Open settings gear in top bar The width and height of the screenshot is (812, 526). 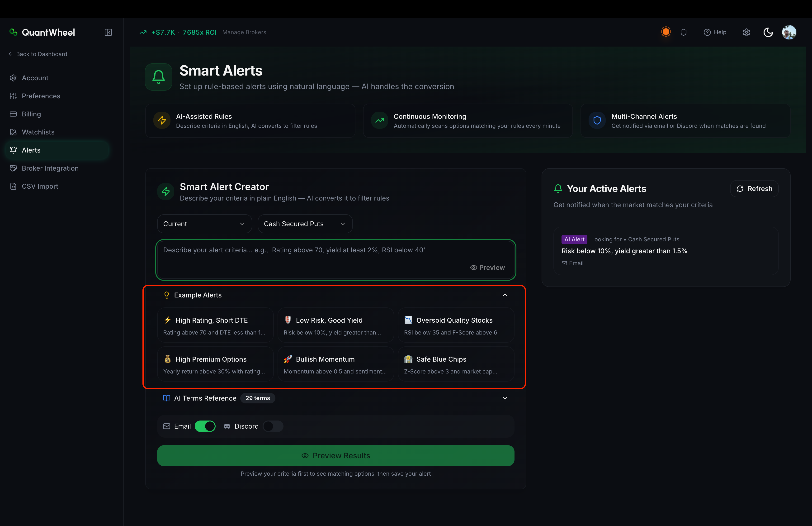(x=746, y=32)
